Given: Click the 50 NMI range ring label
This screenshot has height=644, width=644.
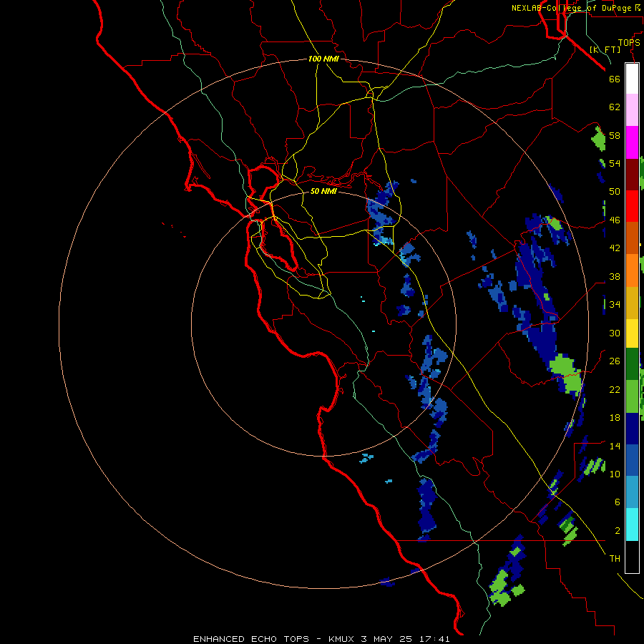Looking at the screenshot, I should [323, 191].
